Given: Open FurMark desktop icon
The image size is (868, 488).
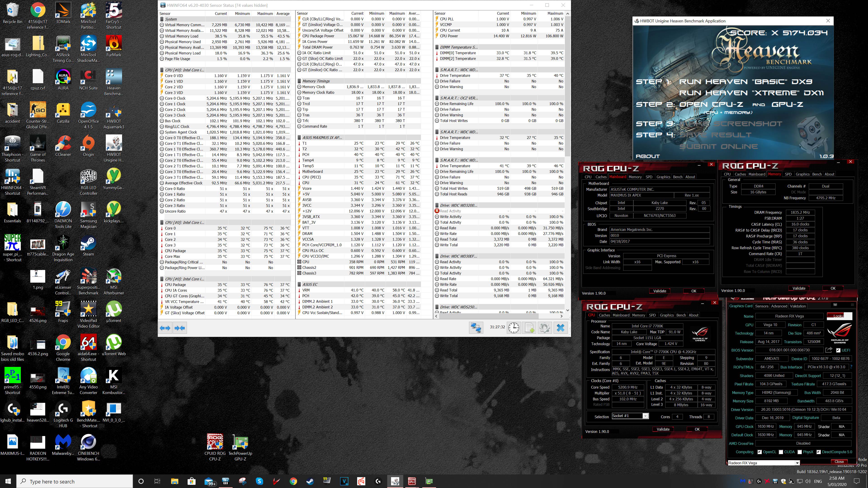Looking at the screenshot, I should 113,47.
